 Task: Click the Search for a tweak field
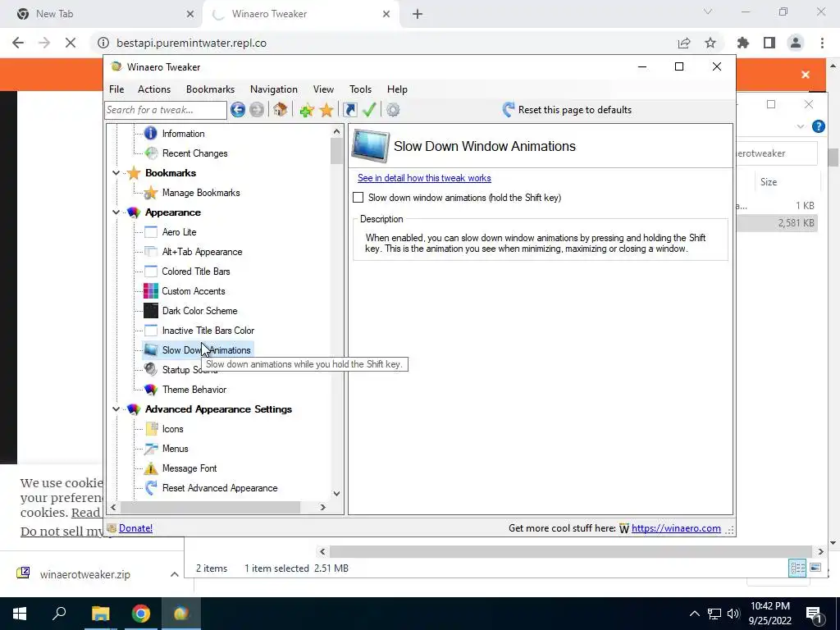[166, 110]
